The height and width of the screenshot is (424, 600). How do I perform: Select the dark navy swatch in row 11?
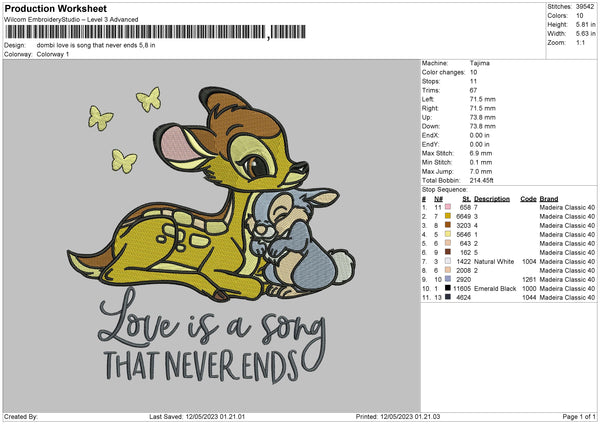click(x=447, y=297)
